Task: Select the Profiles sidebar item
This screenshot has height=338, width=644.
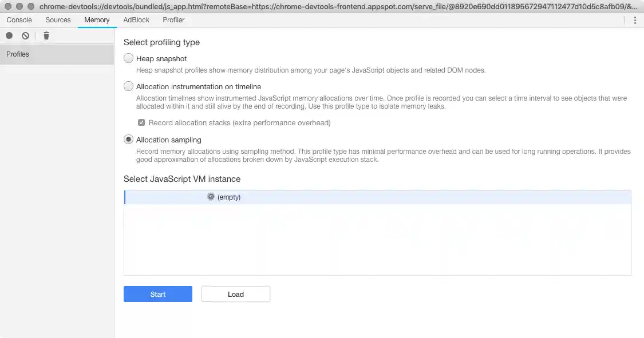Action: tap(57, 54)
